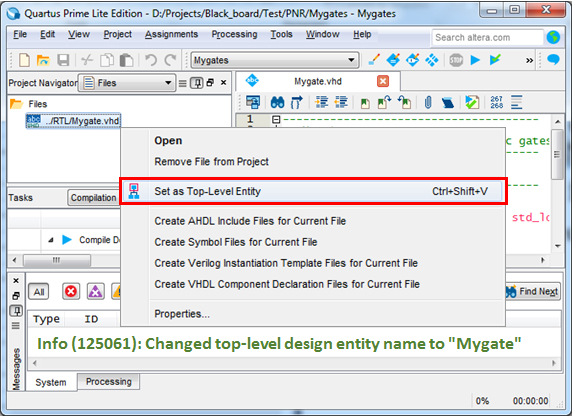573x417 pixels.
Task: Toggle bookmark icon in editor toolbar
Action: pos(365,103)
